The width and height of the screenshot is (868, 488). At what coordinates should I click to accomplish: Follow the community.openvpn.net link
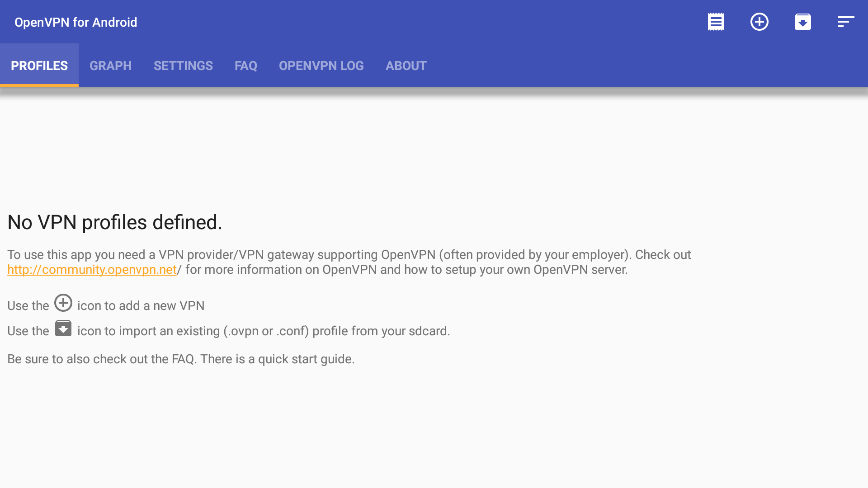click(x=92, y=270)
